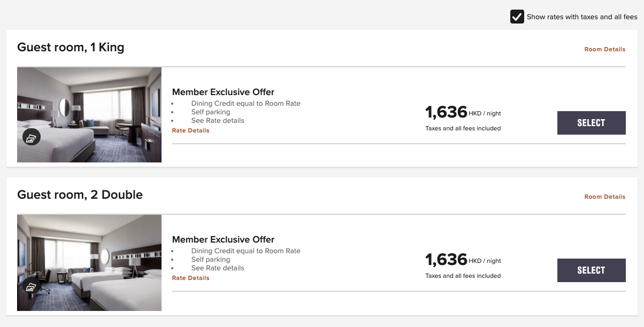Click the 'Show rates with taxes and all fees' label

point(582,17)
